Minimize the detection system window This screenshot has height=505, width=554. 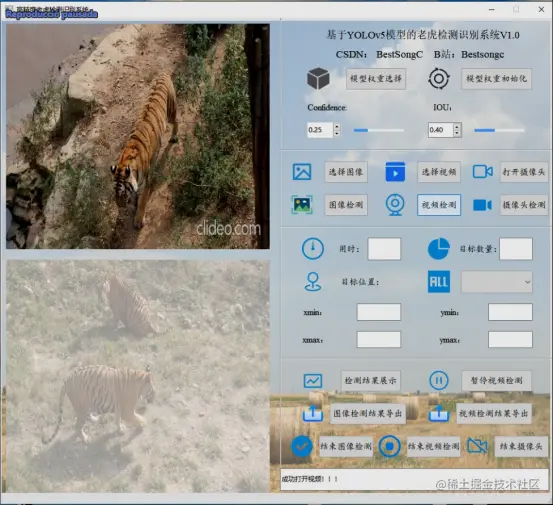coord(491,10)
